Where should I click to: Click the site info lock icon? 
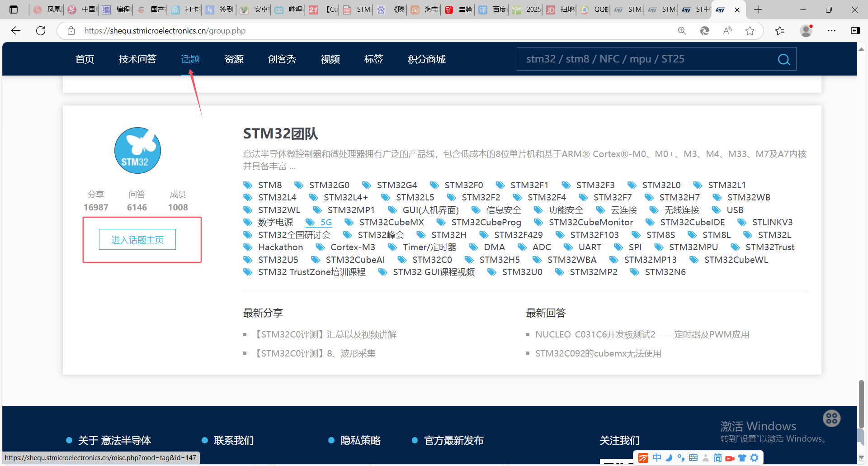(71, 31)
